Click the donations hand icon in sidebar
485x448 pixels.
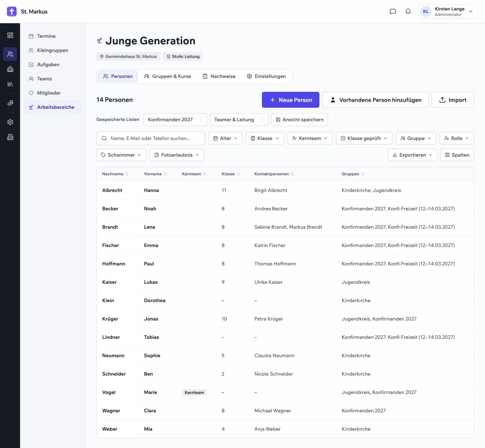(10, 103)
